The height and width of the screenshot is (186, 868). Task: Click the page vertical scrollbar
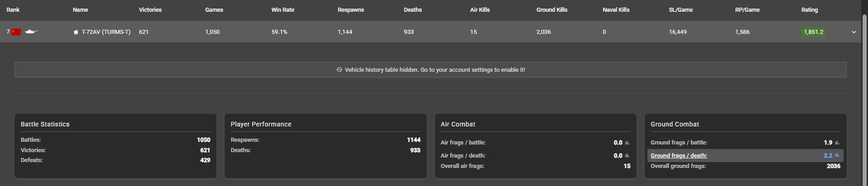tap(864, 90)
